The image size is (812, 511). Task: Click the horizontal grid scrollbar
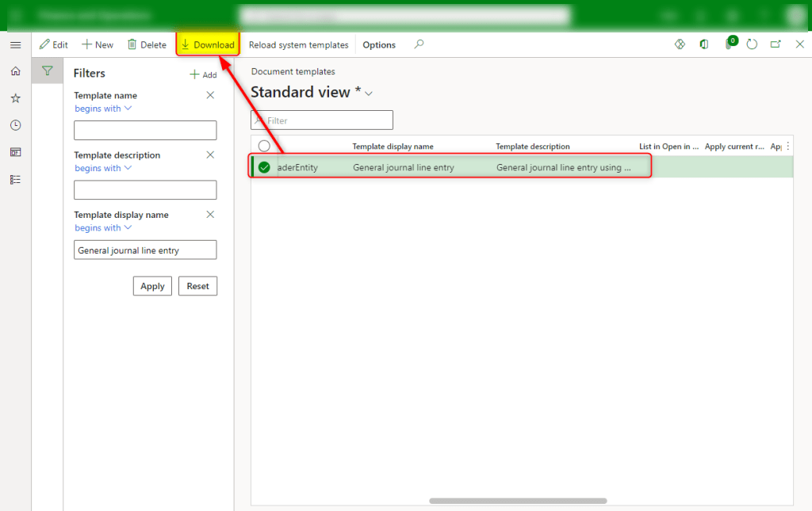tap(518, 501)
